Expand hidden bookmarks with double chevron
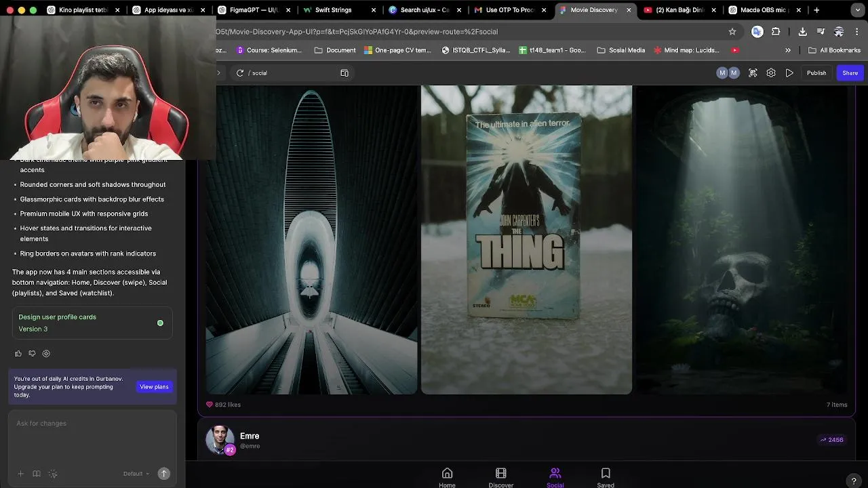This screenshot has width=868, height=488. 788,50
